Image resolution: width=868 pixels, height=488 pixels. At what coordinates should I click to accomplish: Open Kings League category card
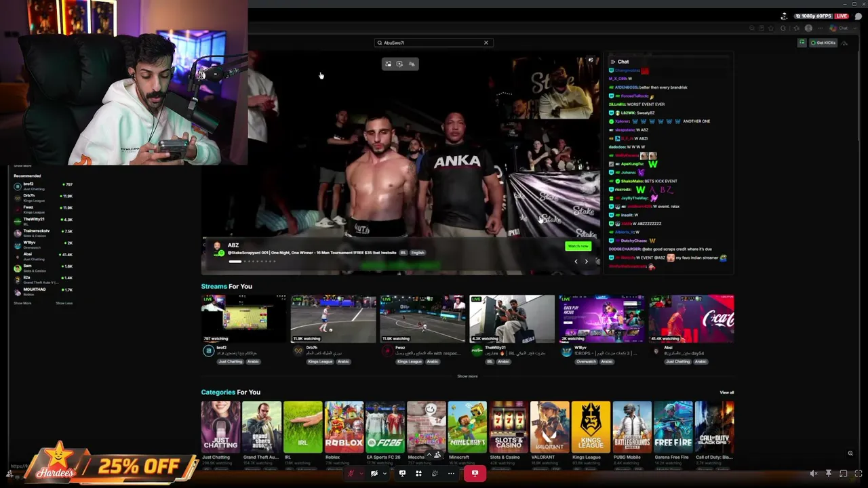[x=591, y=427]
